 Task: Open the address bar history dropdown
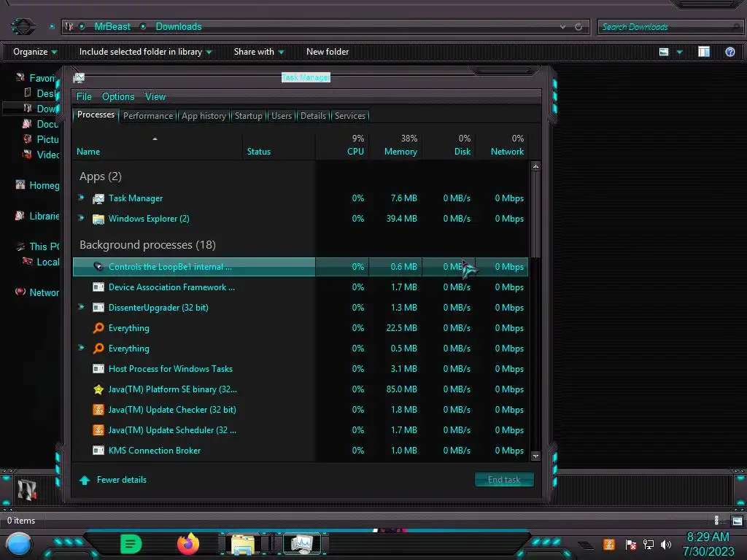(563, 27)
